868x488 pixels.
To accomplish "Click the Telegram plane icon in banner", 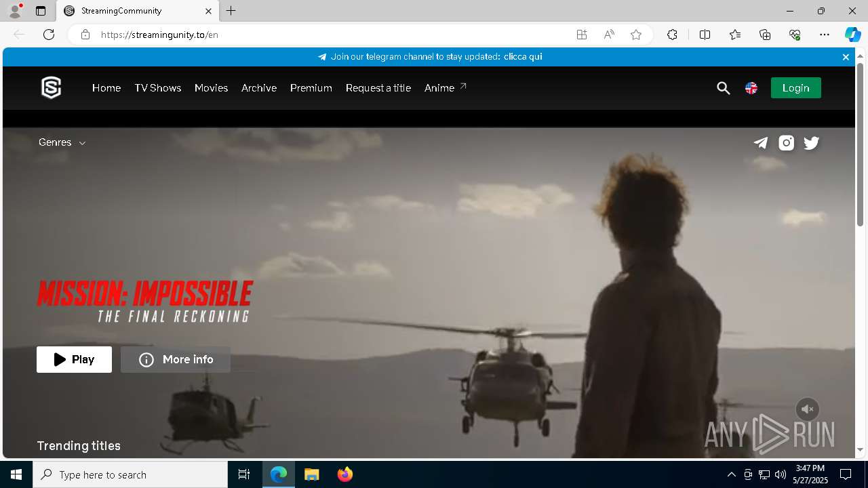I will 322,57.
